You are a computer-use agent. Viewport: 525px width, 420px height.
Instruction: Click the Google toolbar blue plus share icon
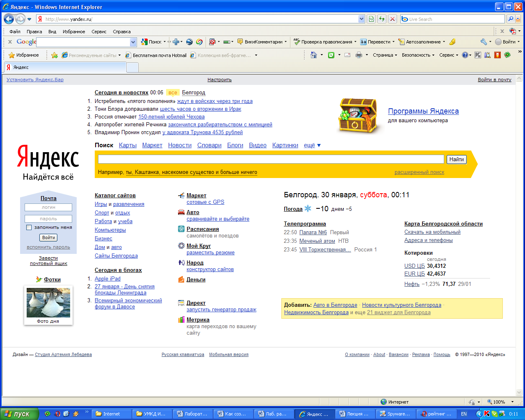click(x=176, y=42)
